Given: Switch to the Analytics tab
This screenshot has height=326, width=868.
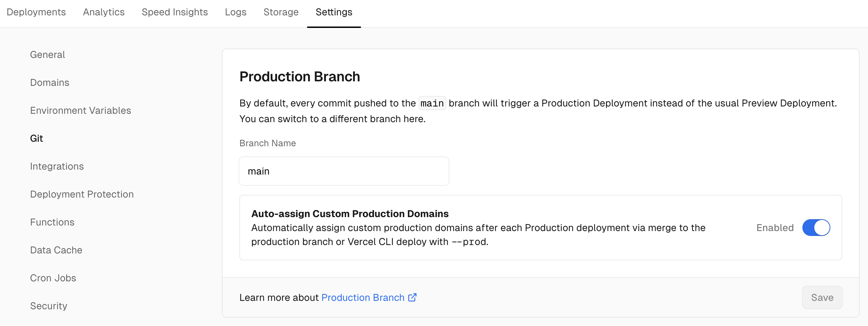Looking at the screenshot, I should pyautogui.click(x=104, y=12).
